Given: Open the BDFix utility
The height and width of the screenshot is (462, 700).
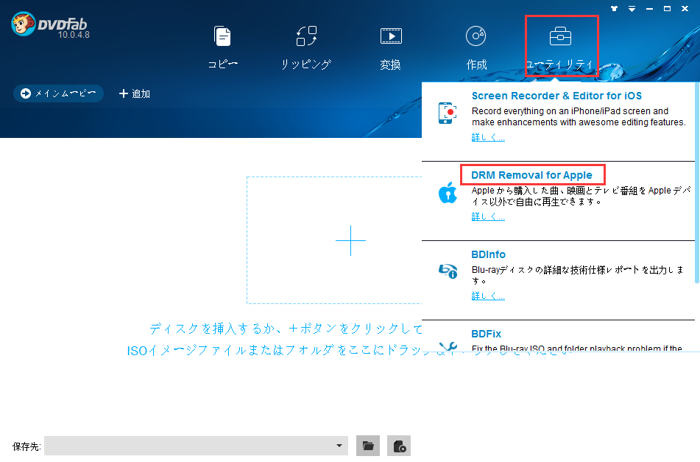Looking at the screenshot, I should coord(486,334).
